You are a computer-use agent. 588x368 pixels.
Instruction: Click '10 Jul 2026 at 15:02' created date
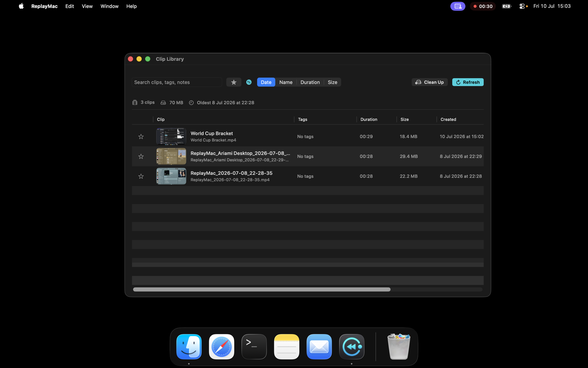click(462, 137)
